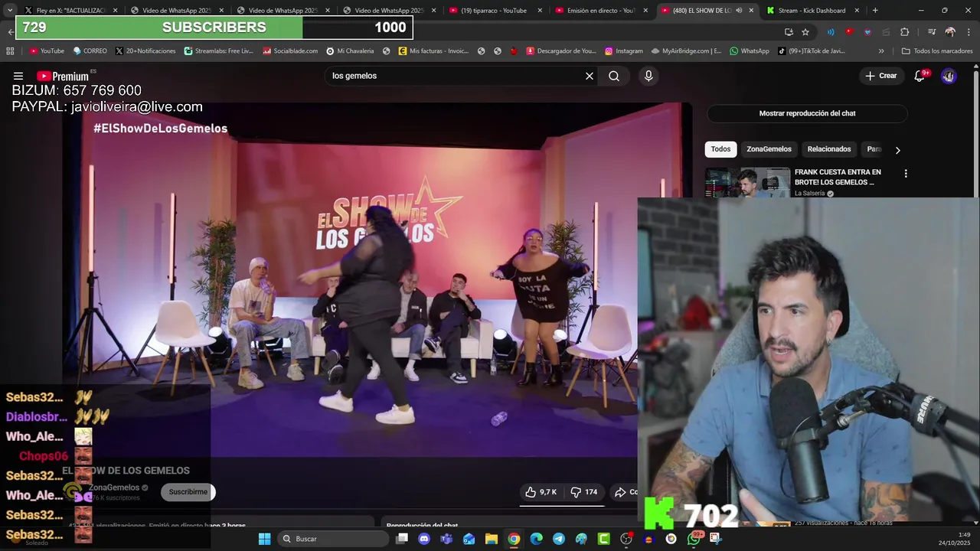Viewport: 980px width, 551px height.
Task: Open File Explorer from the taskbar
Action: pos(492,539)
